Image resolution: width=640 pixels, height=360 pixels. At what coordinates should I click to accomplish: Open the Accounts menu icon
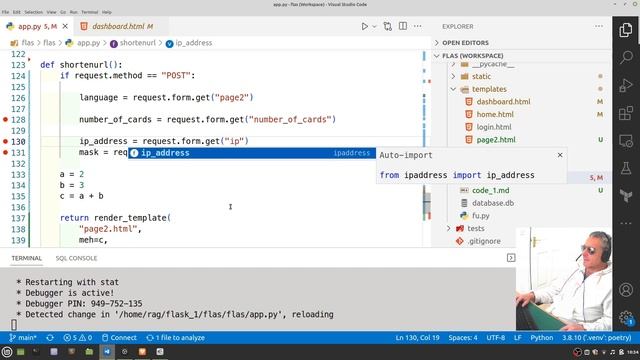tap(626, 289)
